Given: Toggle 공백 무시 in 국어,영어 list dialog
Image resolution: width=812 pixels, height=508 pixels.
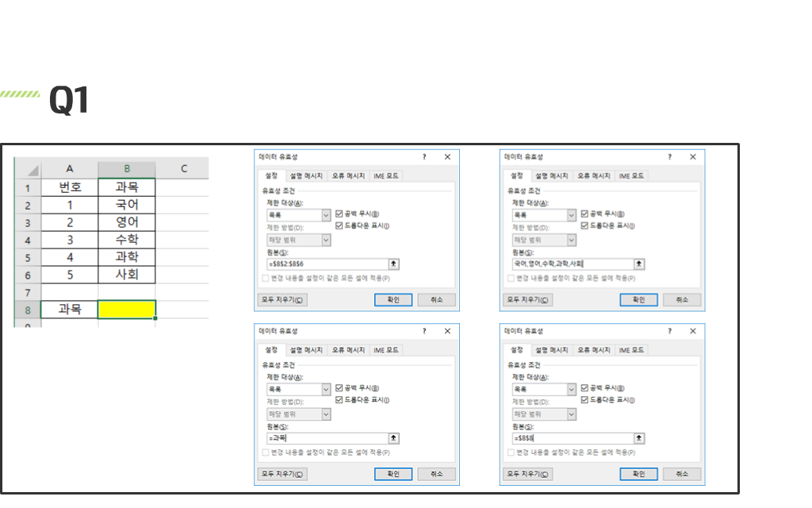Looking at the screenshot, I should coord(584,214).
